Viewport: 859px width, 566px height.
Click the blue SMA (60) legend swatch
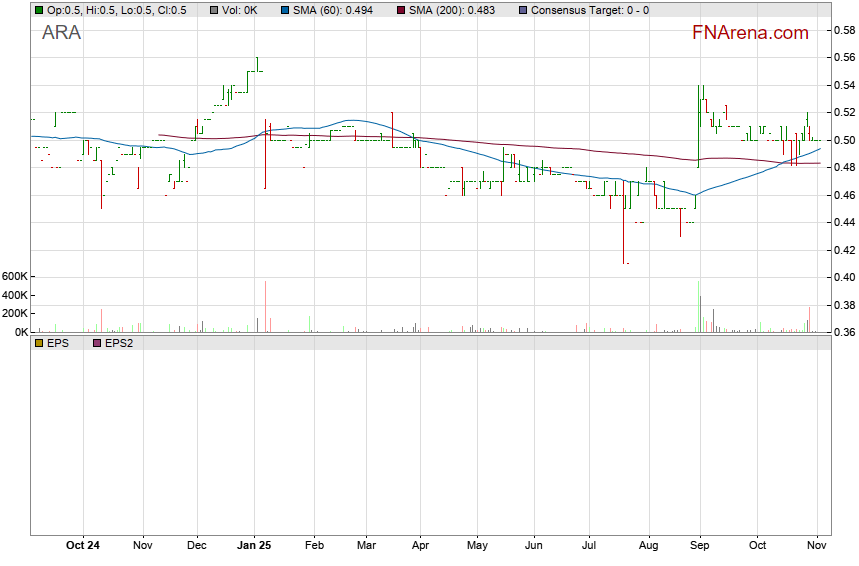(285, 10)
